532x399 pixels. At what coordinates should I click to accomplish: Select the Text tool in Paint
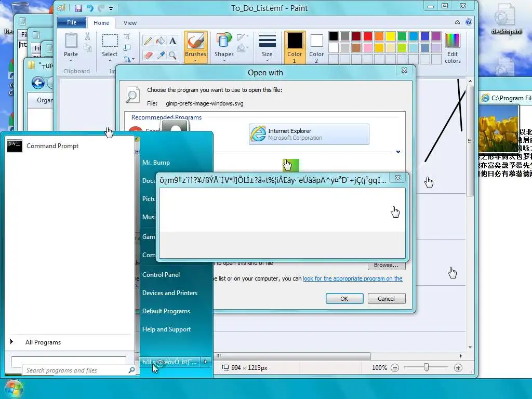click(x=172, y=41)
